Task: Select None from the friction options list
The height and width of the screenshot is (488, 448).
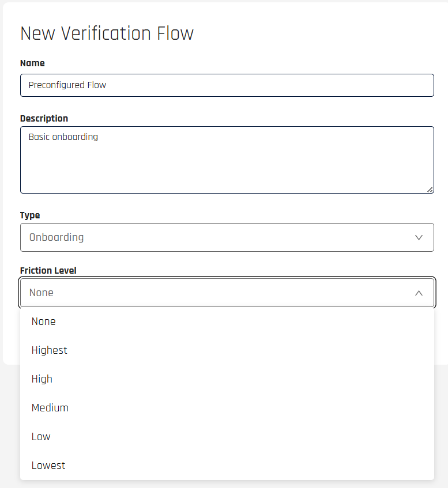Action: click(44, 321)
